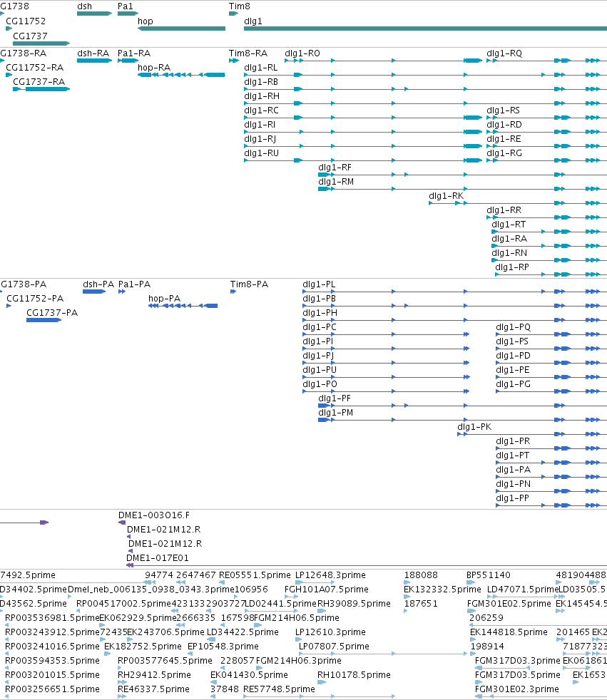Click the EK132332.5prime label
Image resolution: width=607 pixels, height=700 pixels.
(x=442, y=590)
